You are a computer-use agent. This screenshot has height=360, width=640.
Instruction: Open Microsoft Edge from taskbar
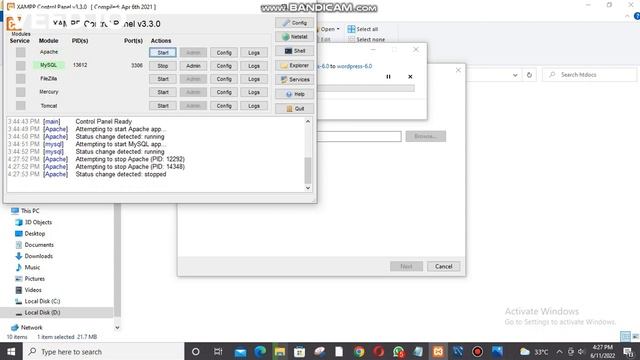pyautogui.click(x=260, y=351)
